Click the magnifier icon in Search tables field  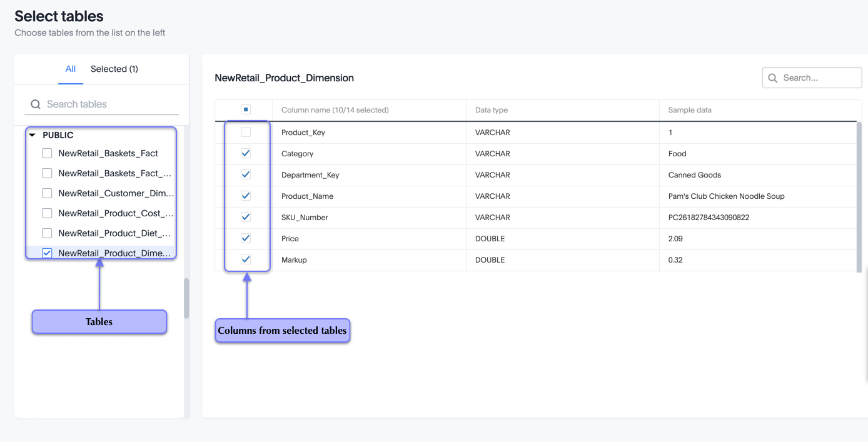[x=35, y=104]
